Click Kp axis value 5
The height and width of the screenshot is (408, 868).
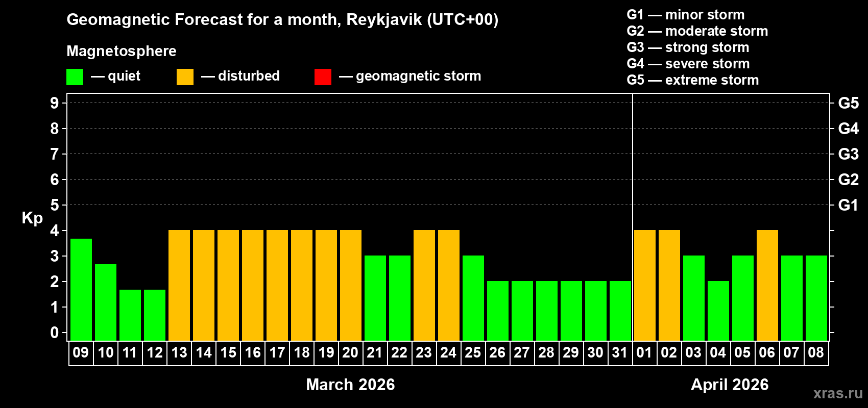coord(55,205)
